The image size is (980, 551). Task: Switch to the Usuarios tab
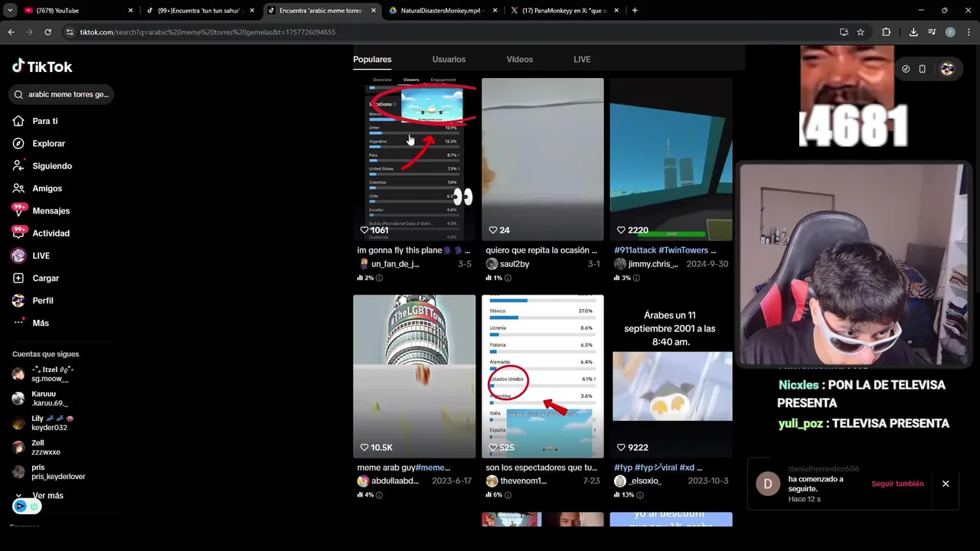(449, 59)
